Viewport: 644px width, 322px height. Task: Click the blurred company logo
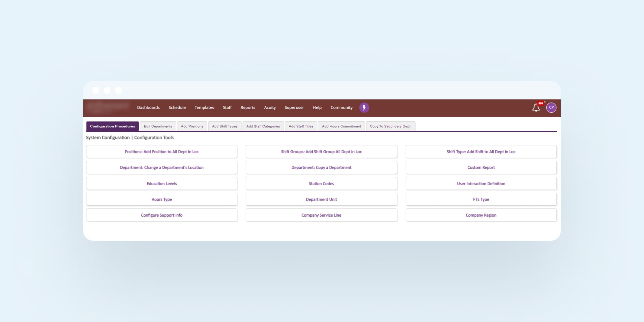tap(108, 107)
